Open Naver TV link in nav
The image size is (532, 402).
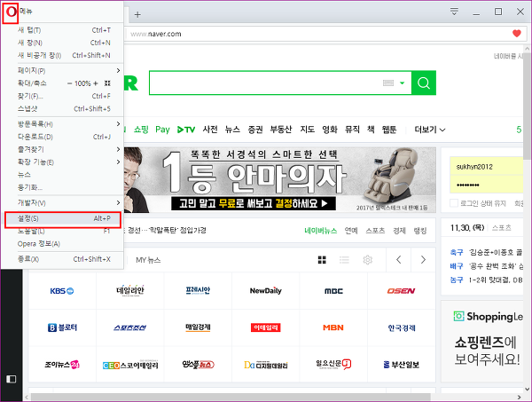coord(186,130)
